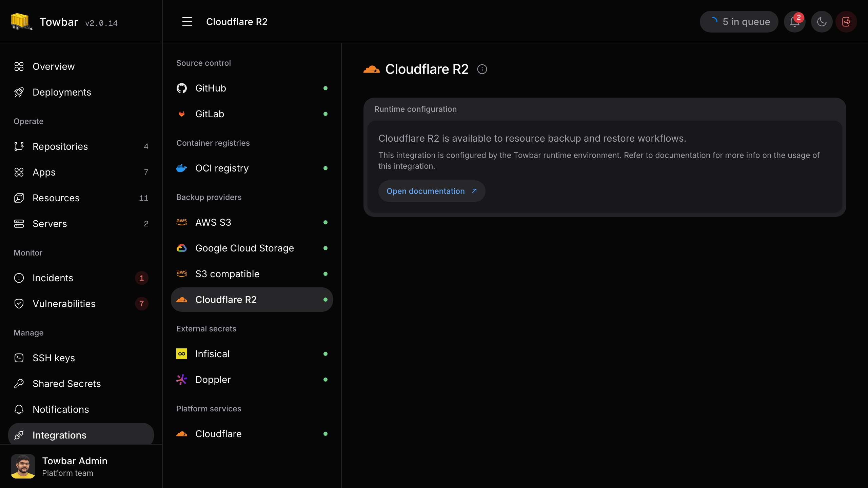Click the Infisical yellow icon
The height and width of the screenshot is (488, 868).
pos(182,354)
